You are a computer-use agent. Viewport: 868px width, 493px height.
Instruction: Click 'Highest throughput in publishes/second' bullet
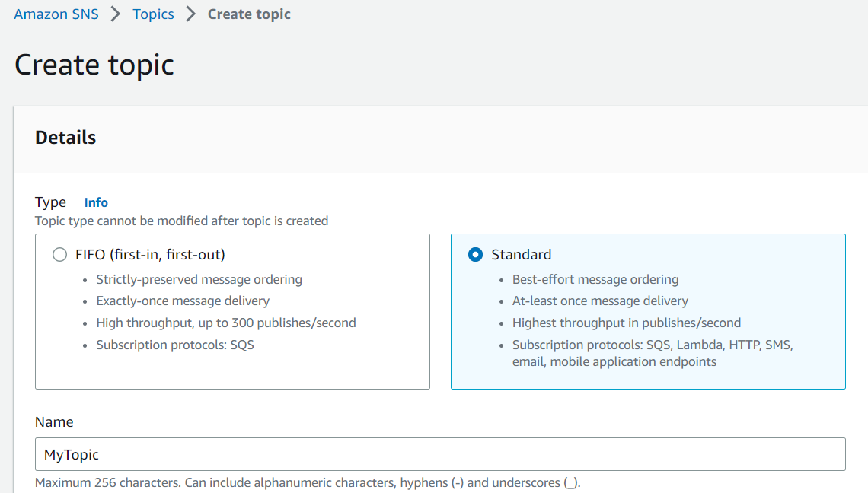coord(627,323)
